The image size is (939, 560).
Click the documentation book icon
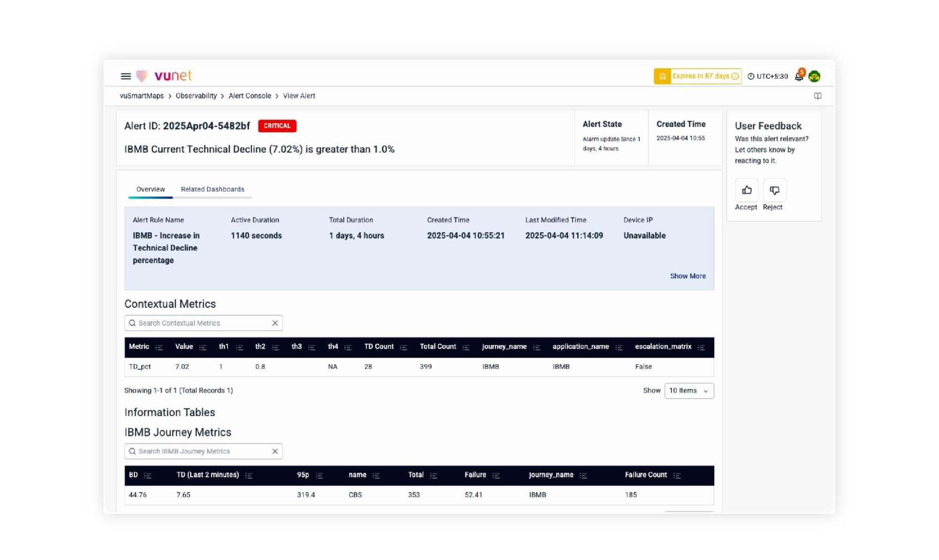pos(817,96)
